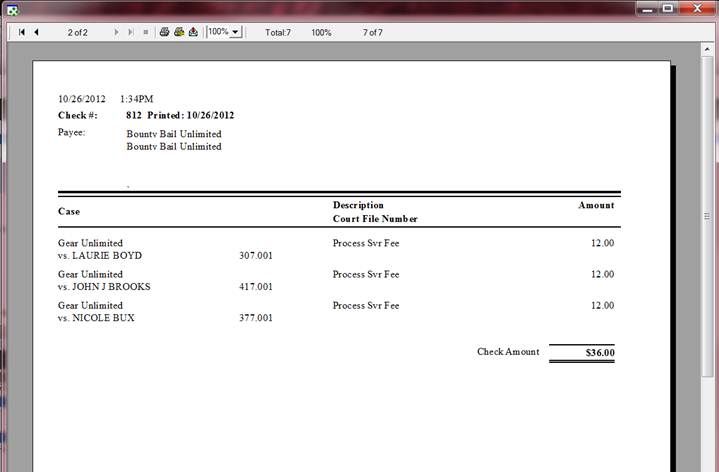The width and height of the screenshot is (719, 472).
Task: Click the vertical scrollbar thumb
Action: (x=707, y=216)
